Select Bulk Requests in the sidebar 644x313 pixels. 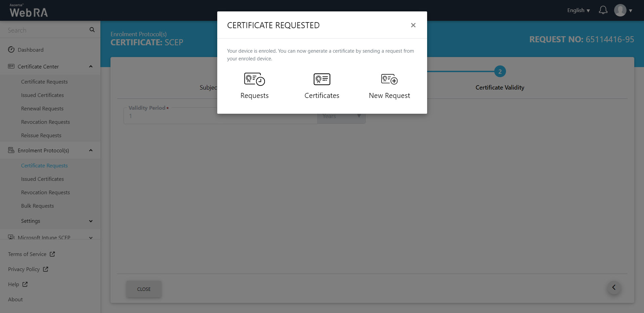click(x=37, y=206)
